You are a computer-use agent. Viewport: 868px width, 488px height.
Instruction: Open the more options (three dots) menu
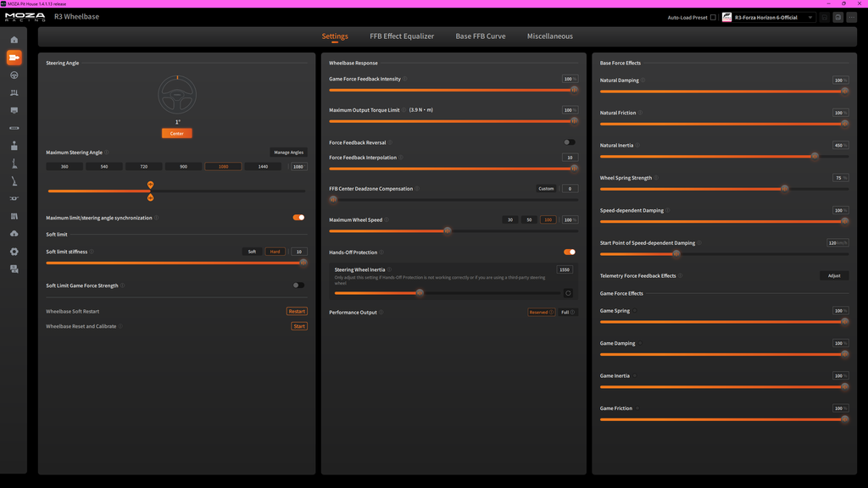pyautogui.click(x=852, y=18)
